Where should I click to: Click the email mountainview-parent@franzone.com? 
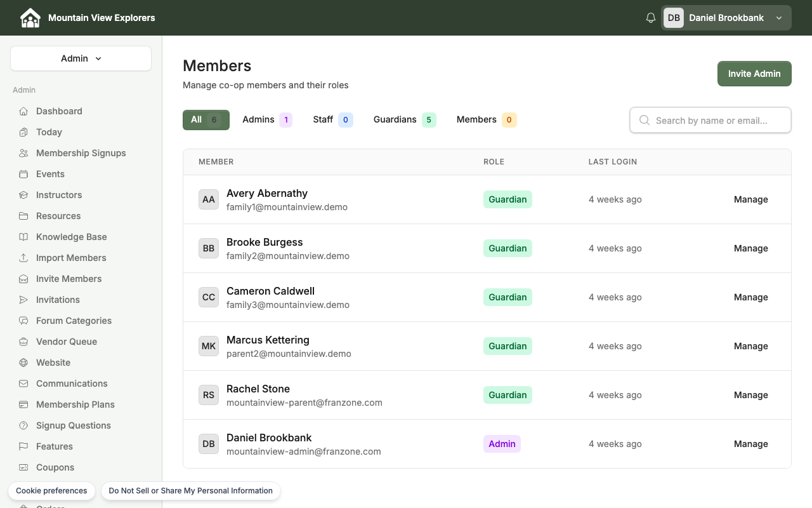304,403
